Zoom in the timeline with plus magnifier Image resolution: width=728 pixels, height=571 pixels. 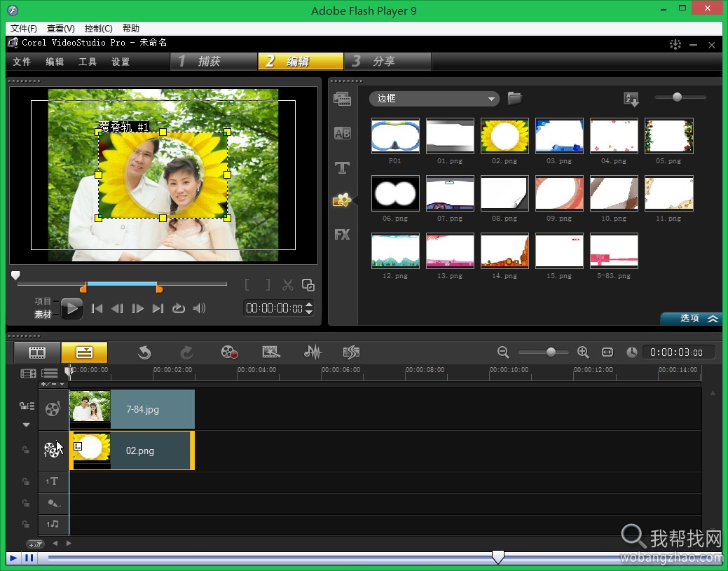tap(583, 352)
